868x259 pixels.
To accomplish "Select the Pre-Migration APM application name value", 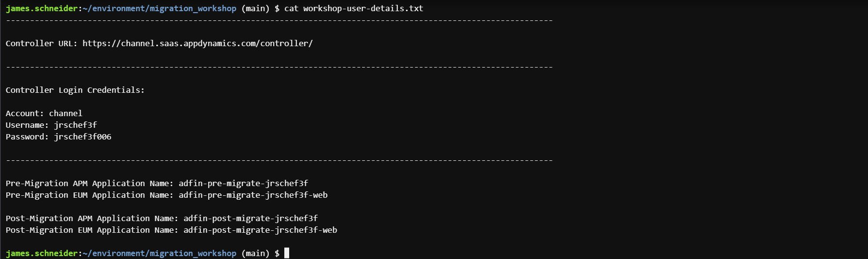I will (243, 183).
